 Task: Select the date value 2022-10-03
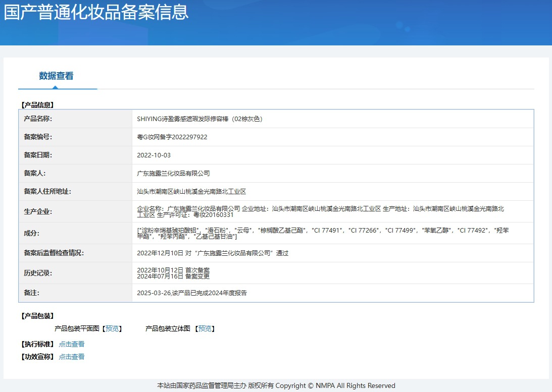[x=154, y=155]
